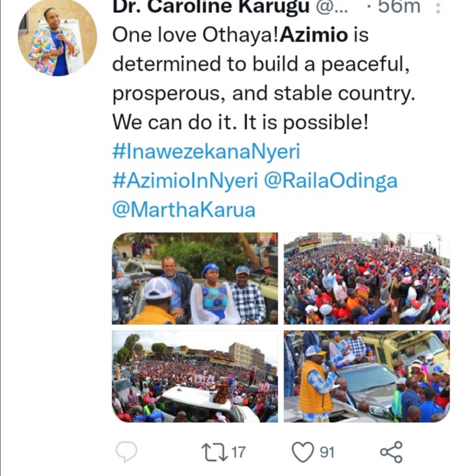View photo of three people on vehicle
Image resolution: width=467 pixels, height=476 pixels.
click(x=195, y=278)
